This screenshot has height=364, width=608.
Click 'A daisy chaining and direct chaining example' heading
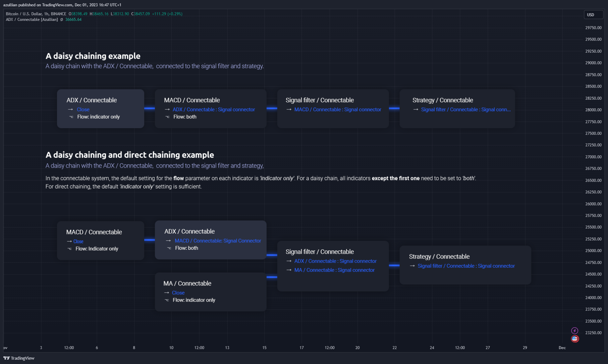pyautogui.click(x=130, y=155)
